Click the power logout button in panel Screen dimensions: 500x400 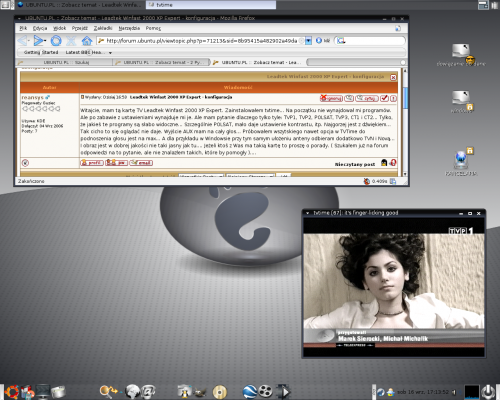tap(489, 392)
